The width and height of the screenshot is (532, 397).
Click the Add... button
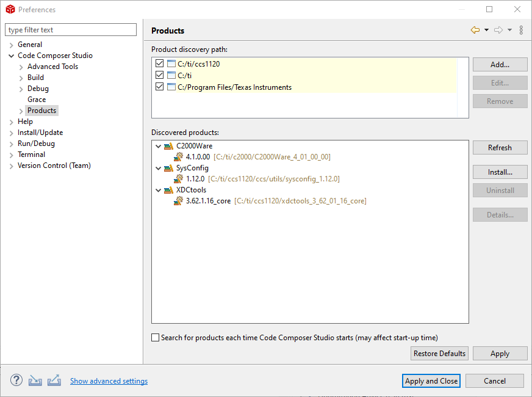point(500,65)
